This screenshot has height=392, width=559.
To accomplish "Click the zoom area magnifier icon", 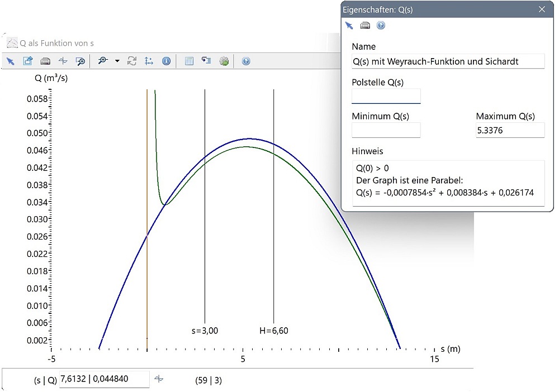I will tap(80, 61).
